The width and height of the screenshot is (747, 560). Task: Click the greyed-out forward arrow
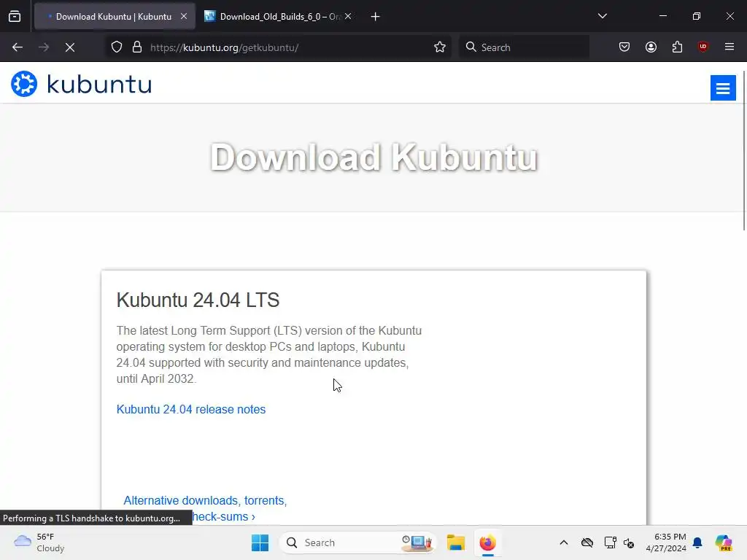44,47
